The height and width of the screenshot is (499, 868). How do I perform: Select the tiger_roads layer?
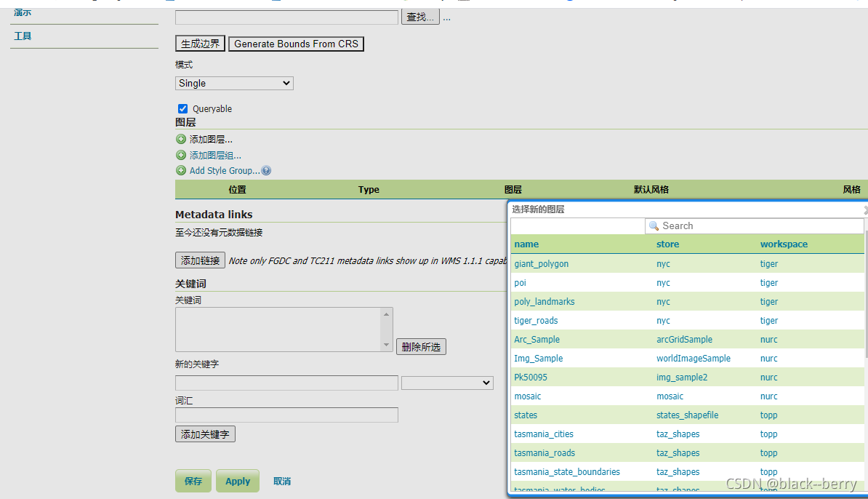point(536,321)
